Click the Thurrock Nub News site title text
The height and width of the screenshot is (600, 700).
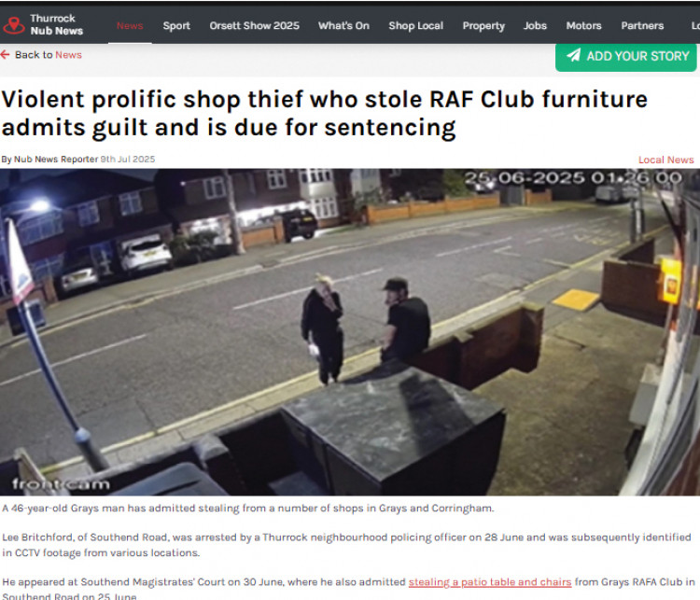pyautogui.click(x=56, y=24)
